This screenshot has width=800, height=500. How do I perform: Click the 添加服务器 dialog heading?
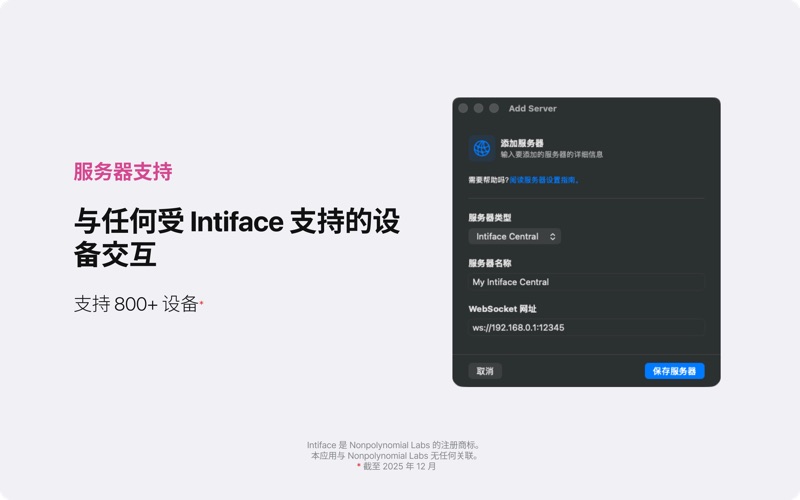pyautogui.click(x=522, y=143)
